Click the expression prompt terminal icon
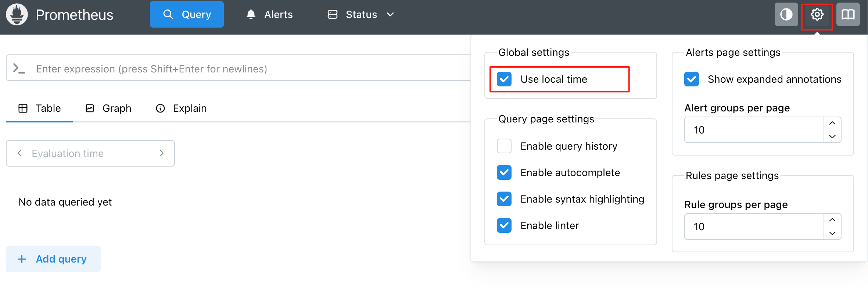Viewport: 868px width, 303px height. click(19, 68)
